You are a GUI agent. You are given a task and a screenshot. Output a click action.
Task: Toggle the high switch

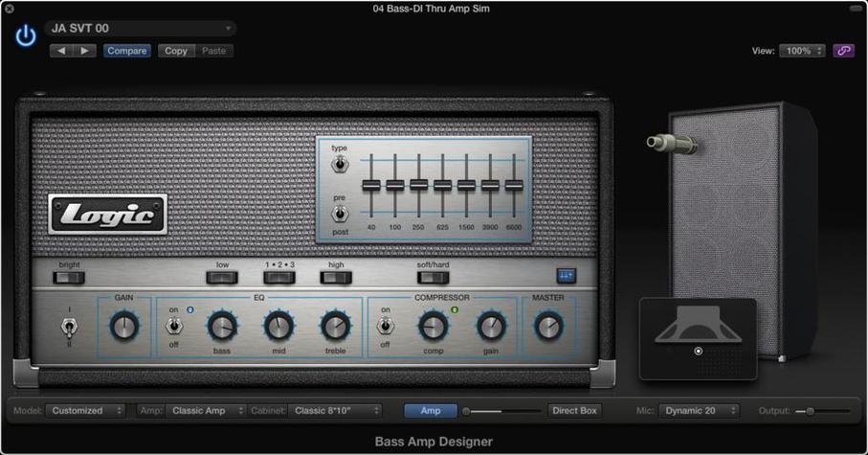(x=336, y=277)
